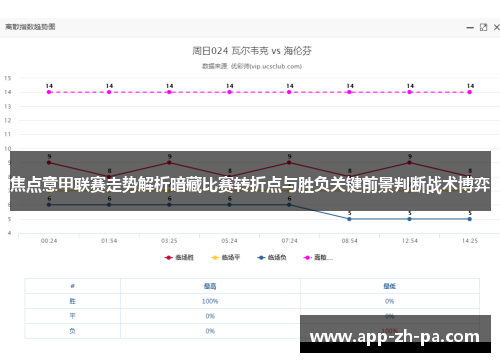500x362 pixels.
Task: Maximize the chart window
Action: pyautogui.click(x=483, y=27)
